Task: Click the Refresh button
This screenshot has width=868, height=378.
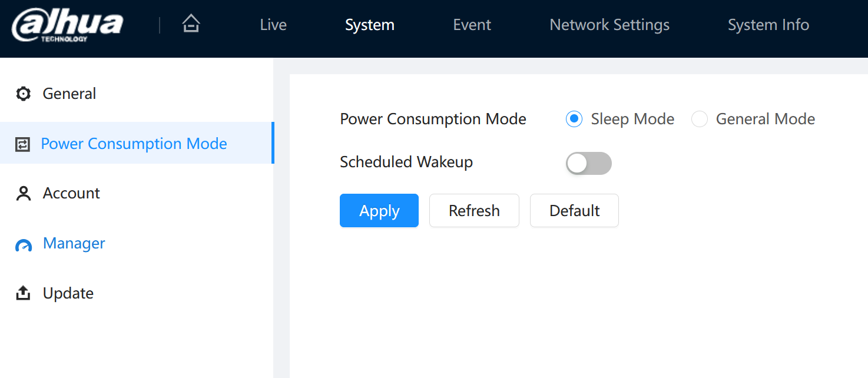Action: (474, 211)
